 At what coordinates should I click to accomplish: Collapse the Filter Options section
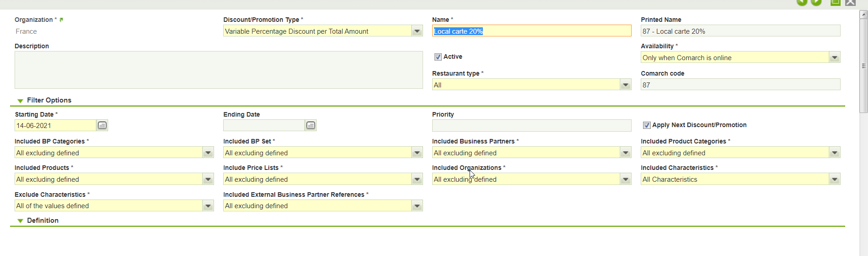coord(20,101)
